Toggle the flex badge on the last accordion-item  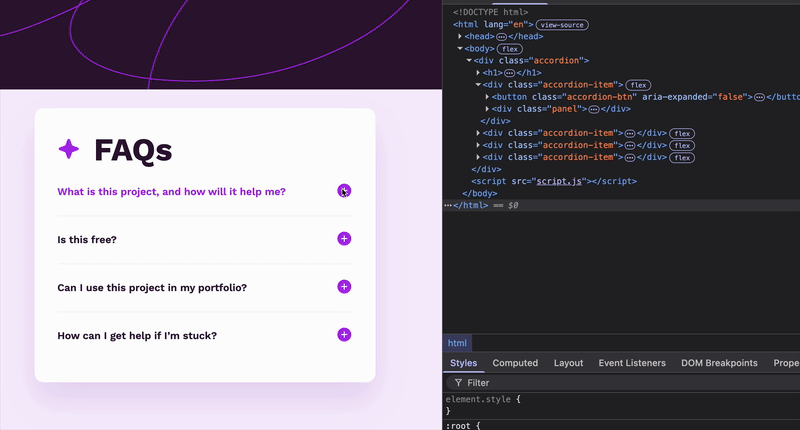682,157
